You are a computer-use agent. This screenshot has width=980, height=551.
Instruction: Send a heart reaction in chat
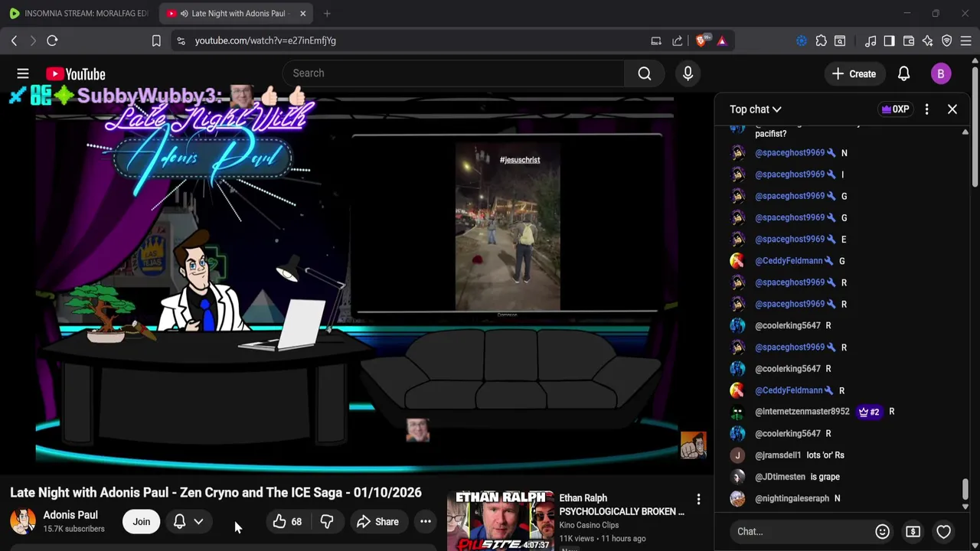[x=943, y=531]
